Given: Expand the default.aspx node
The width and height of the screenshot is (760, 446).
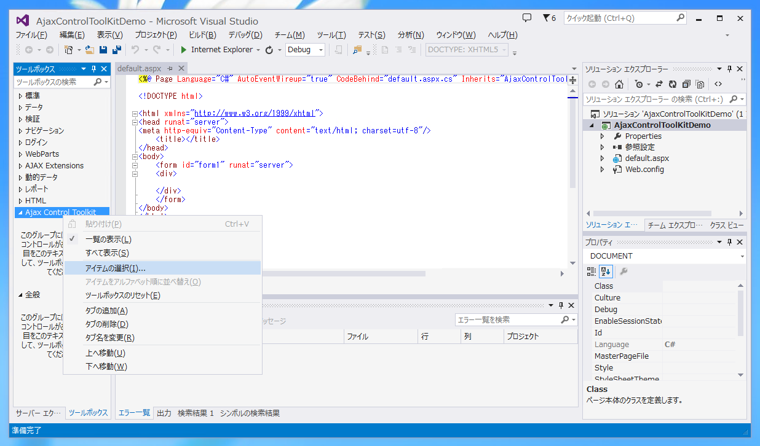Looking at the screenshot, I should (x=602, y=159).
